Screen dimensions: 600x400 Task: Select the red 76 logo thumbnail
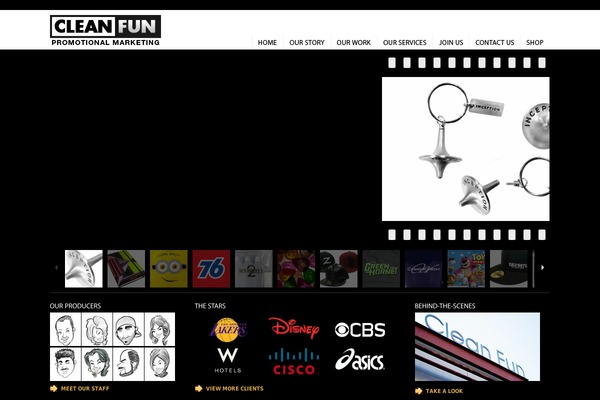coord(211,269)
